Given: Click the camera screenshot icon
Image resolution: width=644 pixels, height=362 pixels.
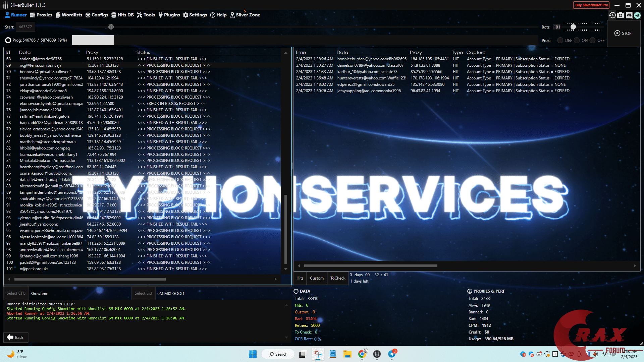Looking at the screenshot, I should coord(621,15).
